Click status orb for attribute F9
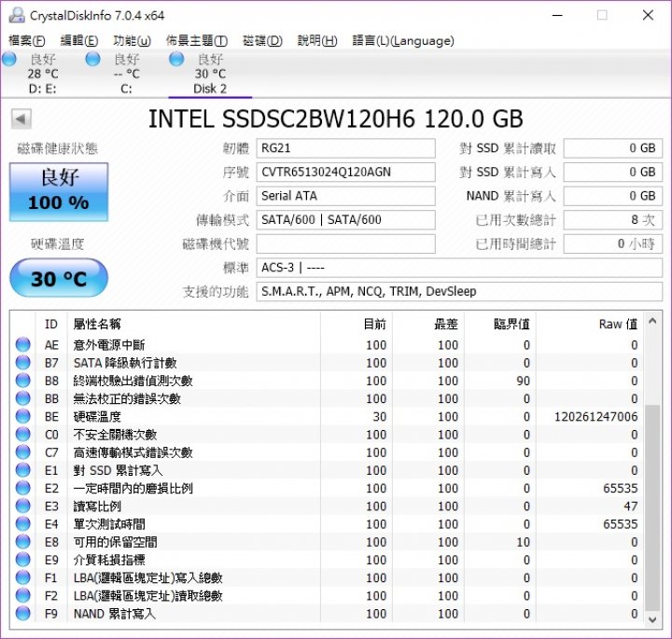The image size is (672, 639). tap(22, 614)
